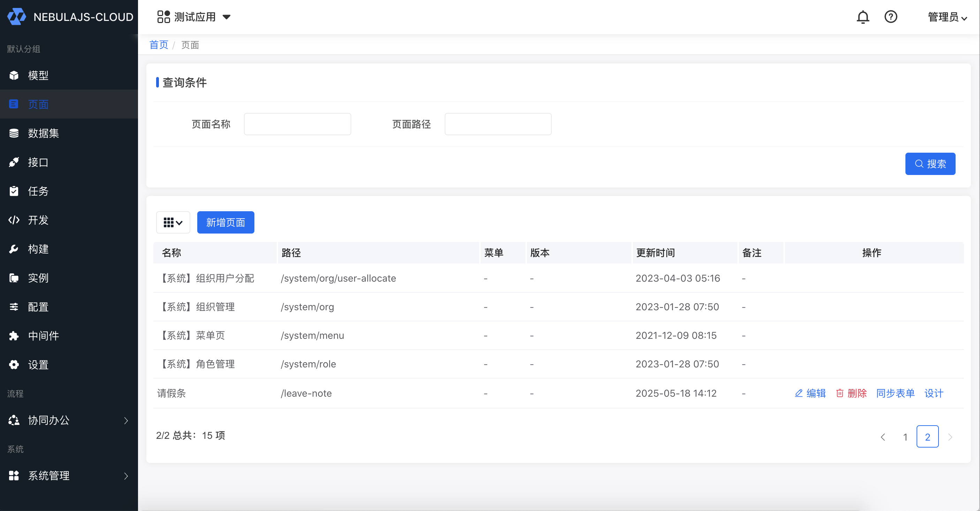Click the 数据集 database icon in the sidebar
This screenshot has height=511, width=980.
[14, 133]
